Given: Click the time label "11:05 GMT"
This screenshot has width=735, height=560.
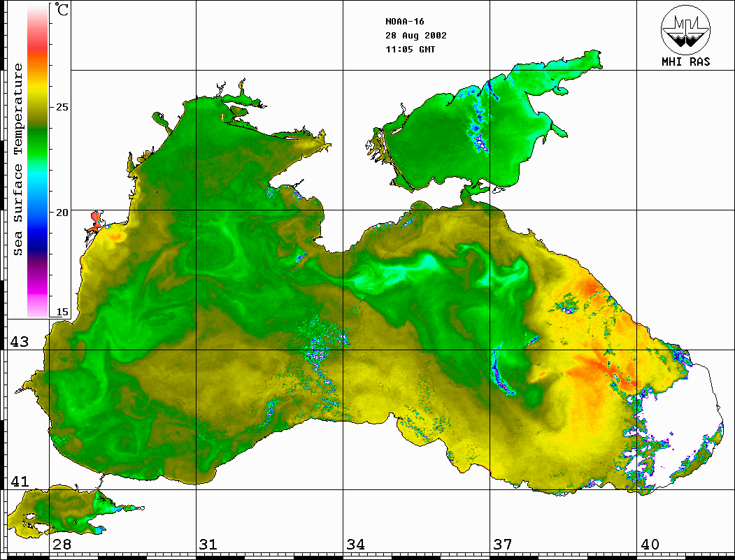Looking at the screenshot, I should 410,49.
